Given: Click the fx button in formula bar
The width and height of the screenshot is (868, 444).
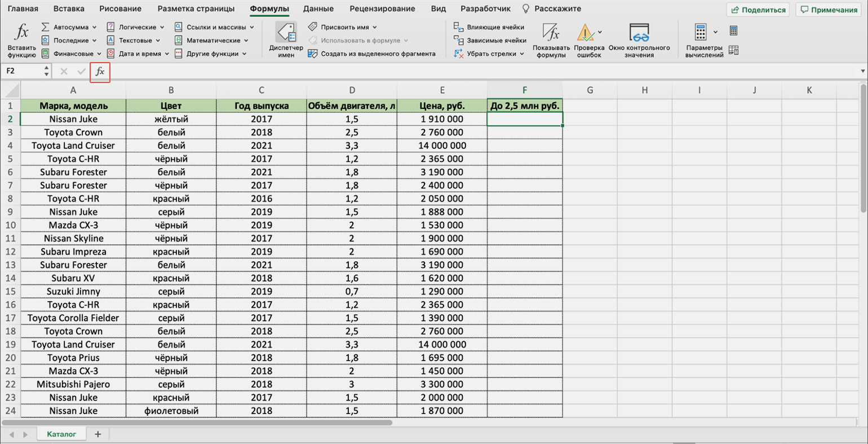Looking at the screenshot, I should [x=100, y=72].
